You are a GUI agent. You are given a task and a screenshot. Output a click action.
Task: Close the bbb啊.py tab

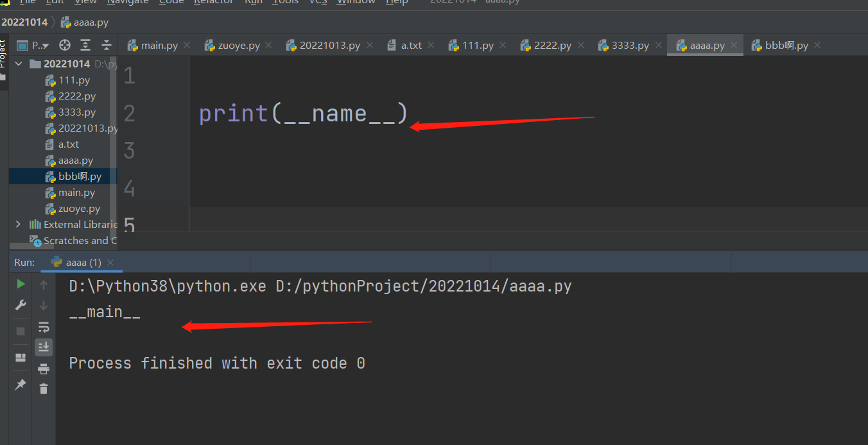point(817,46)
